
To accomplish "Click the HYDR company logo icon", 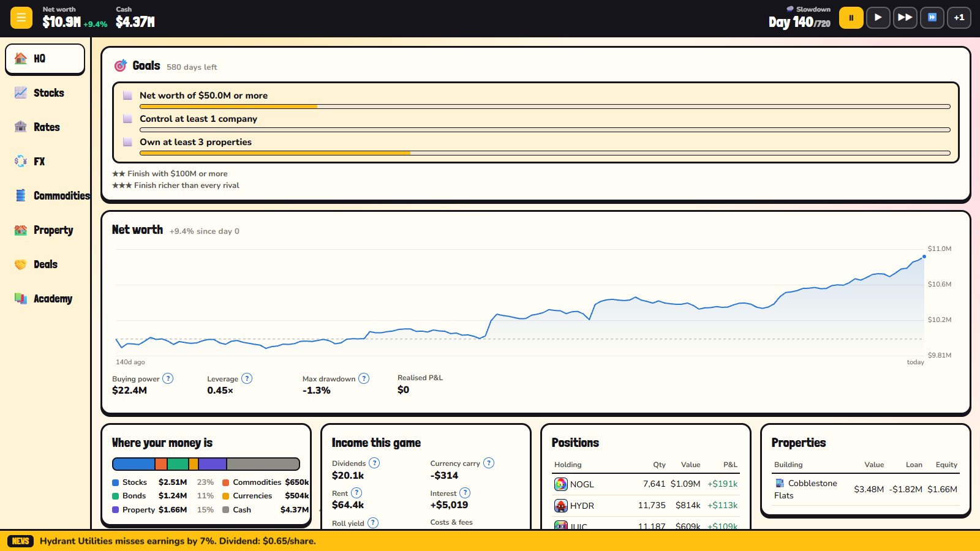I will (561, 506).
